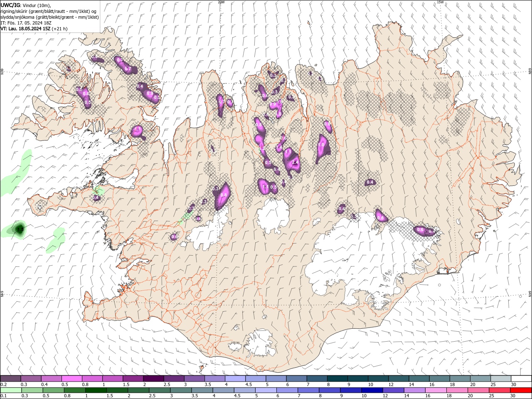The height and width of the screenshot is (399, 532).
Task: Click the white Langjökull glacier west of centre
Action: [208, 233]
